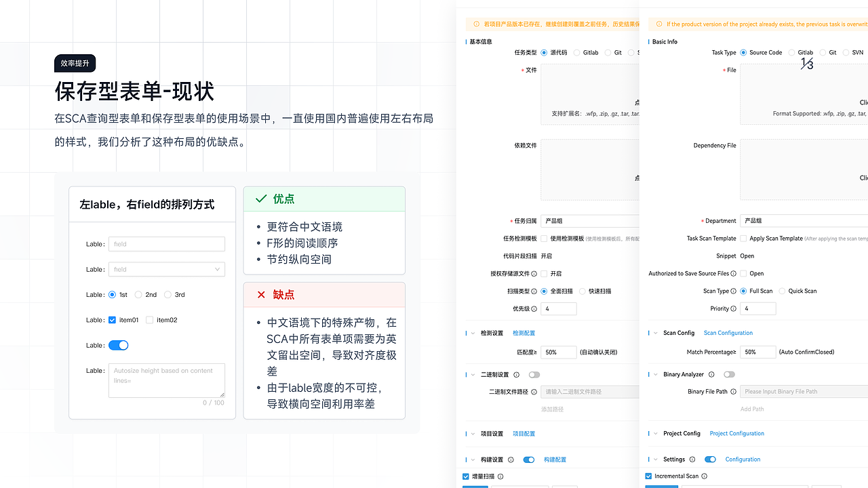
Task: Click the green checkmark icon beside 优点
Action: pos(260,199)
